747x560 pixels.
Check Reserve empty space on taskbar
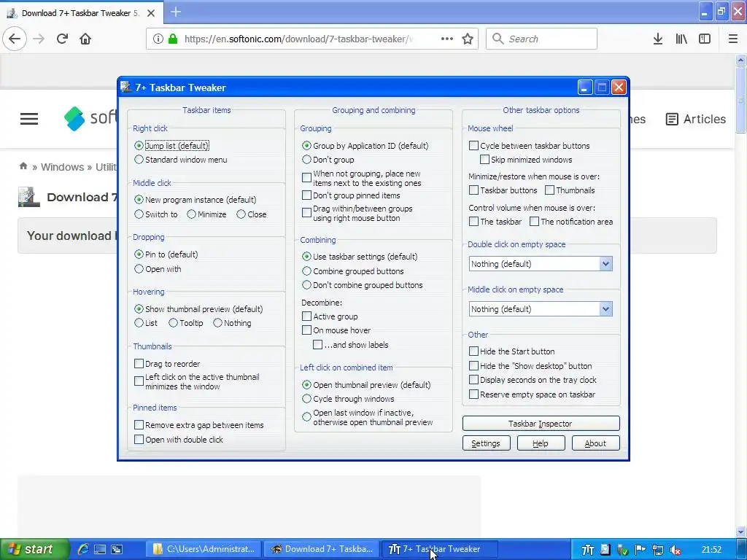point(473,394)
